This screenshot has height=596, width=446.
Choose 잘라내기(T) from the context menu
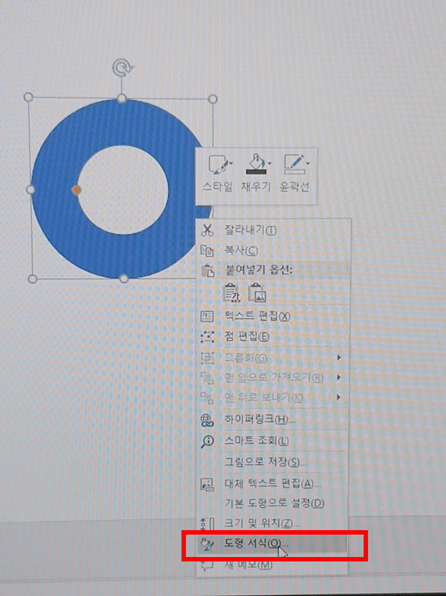click(272, 230)
